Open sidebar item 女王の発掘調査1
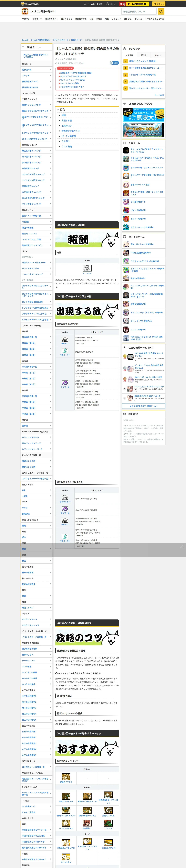 (x=37, y=732)
